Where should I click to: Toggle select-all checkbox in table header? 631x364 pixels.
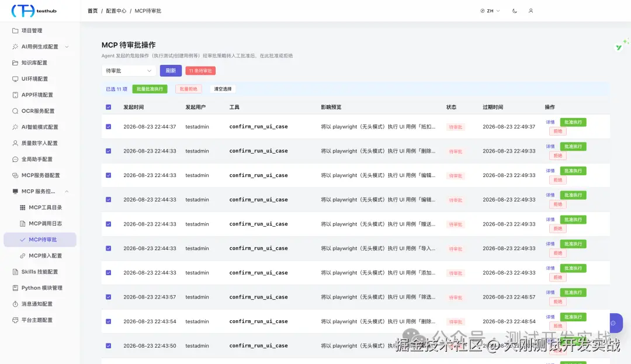point(108,107)
